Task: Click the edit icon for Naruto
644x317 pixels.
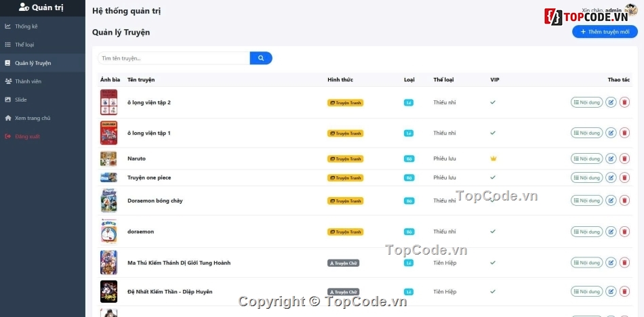Action: [x=611, y=158]
